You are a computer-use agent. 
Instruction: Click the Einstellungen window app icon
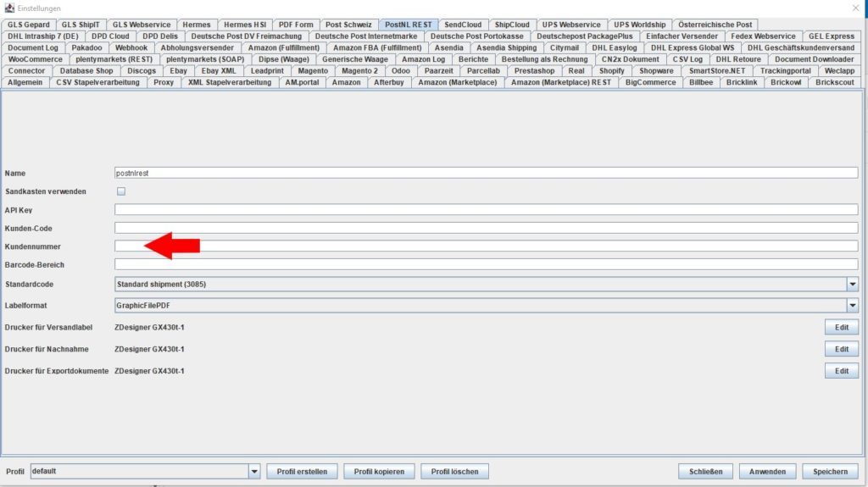tap(9, 8)
